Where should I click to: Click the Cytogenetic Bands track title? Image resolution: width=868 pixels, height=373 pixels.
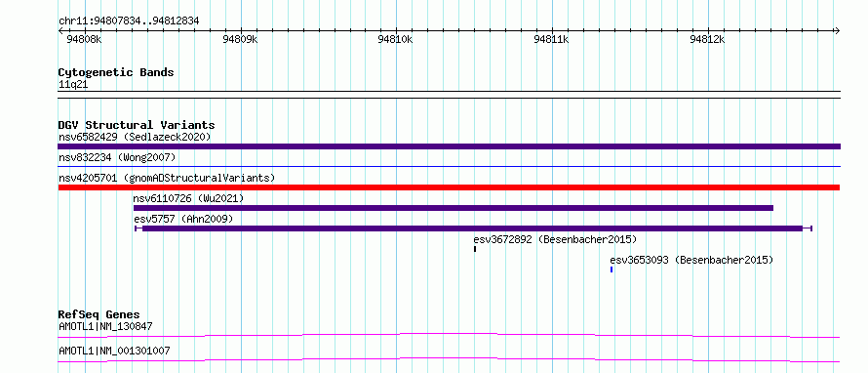click(x=116, y=72)
